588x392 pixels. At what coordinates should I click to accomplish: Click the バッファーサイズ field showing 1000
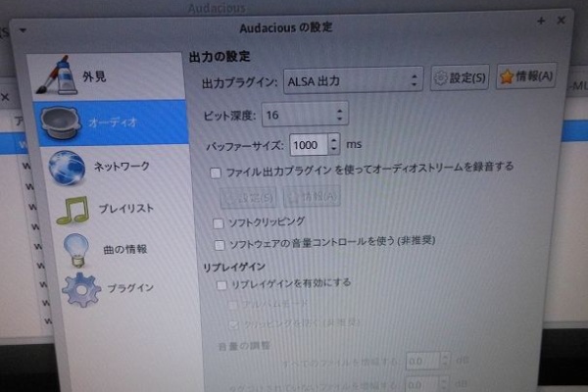coord(310,145)
